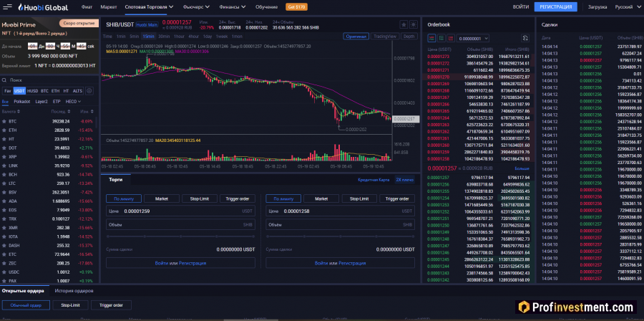Favorite HT using its star icon

[4, 139]
